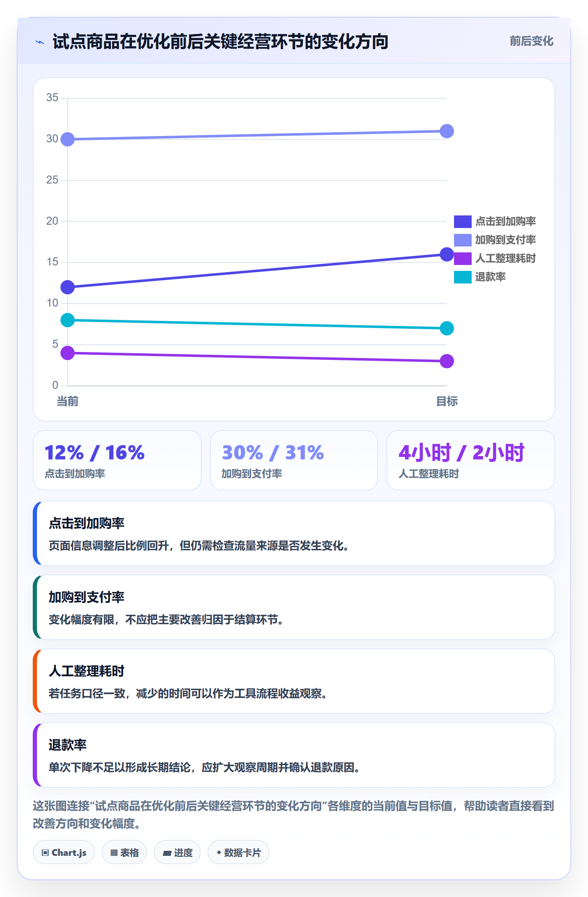Click the 目标 x-axis label
The image size is (588, 897).
point(447,401)
